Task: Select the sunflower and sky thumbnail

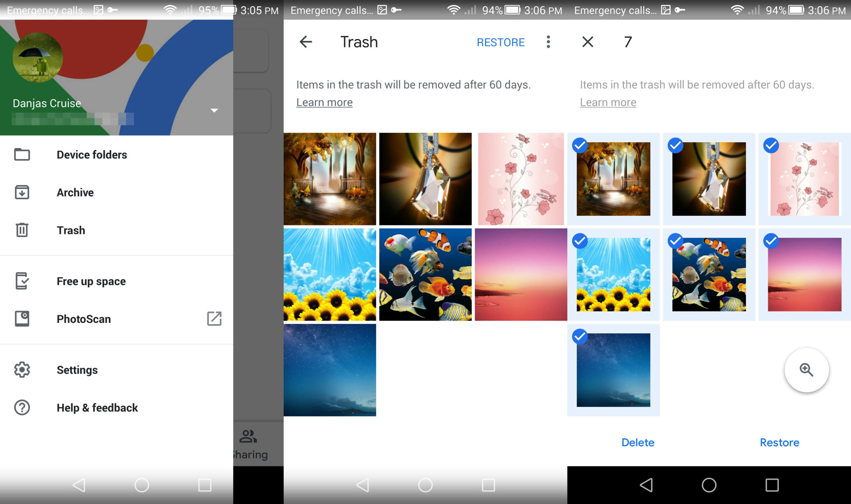Action: pos(330,274)
